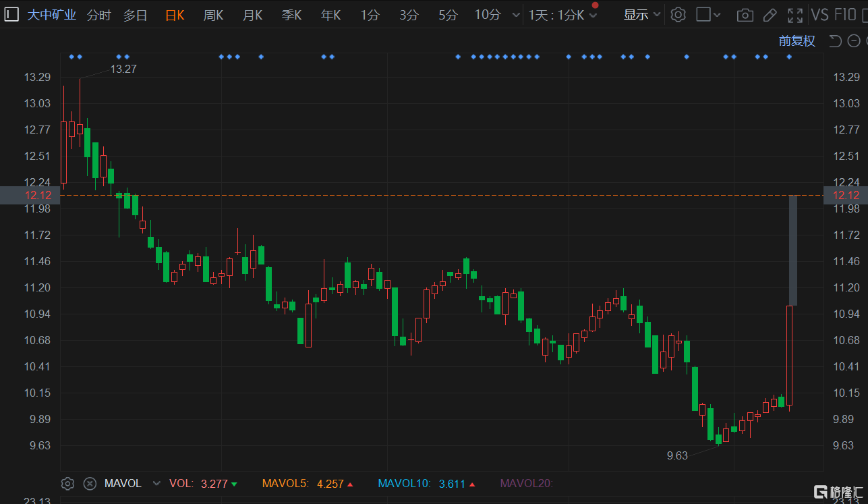
Task: Select the 年K yearly candlestick tab
Action: (x=331, y=15)
